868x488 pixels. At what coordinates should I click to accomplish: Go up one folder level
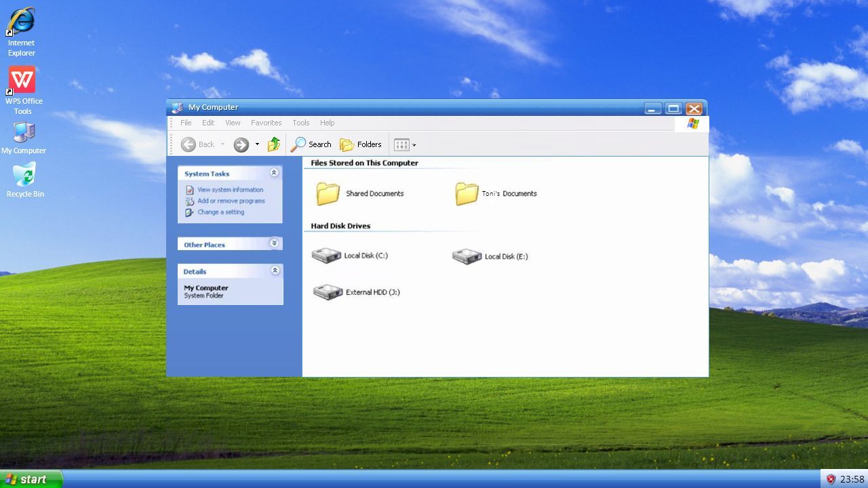(274, 144)
